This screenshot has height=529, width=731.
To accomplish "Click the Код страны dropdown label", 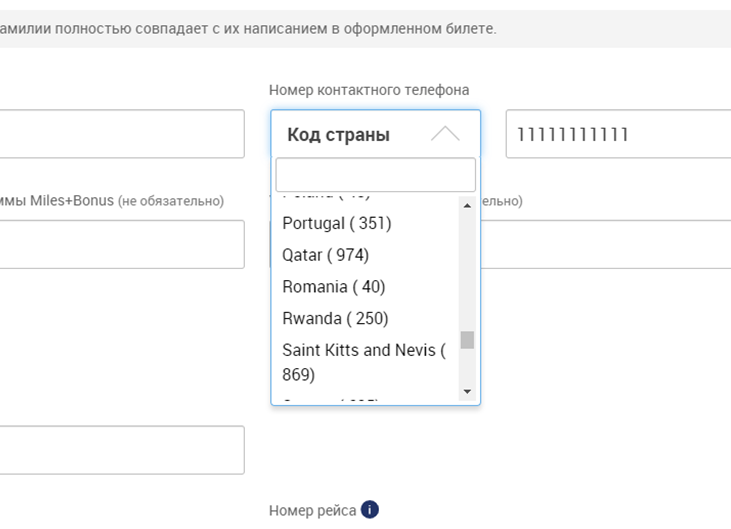I will 338,135.
